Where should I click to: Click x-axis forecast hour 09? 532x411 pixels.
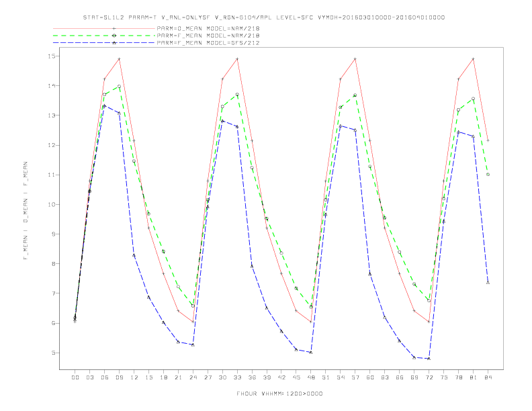pyautogui.click(x=119, y=377)
